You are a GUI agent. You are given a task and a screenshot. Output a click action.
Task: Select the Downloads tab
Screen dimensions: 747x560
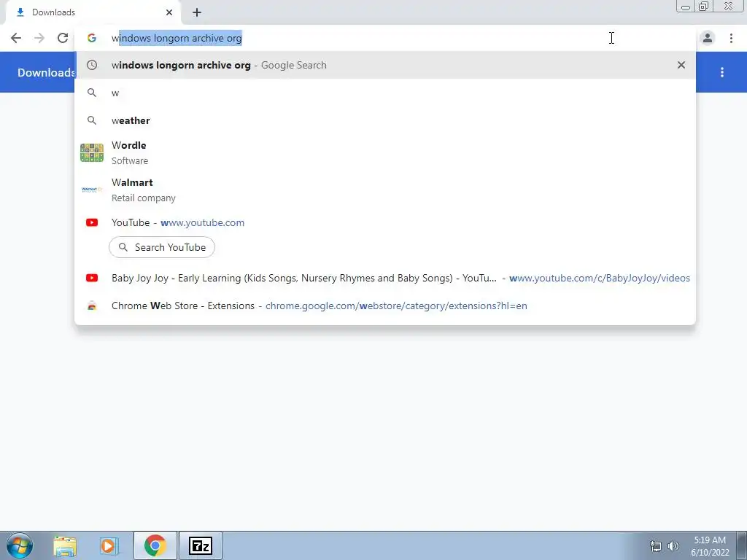(93, 13)
